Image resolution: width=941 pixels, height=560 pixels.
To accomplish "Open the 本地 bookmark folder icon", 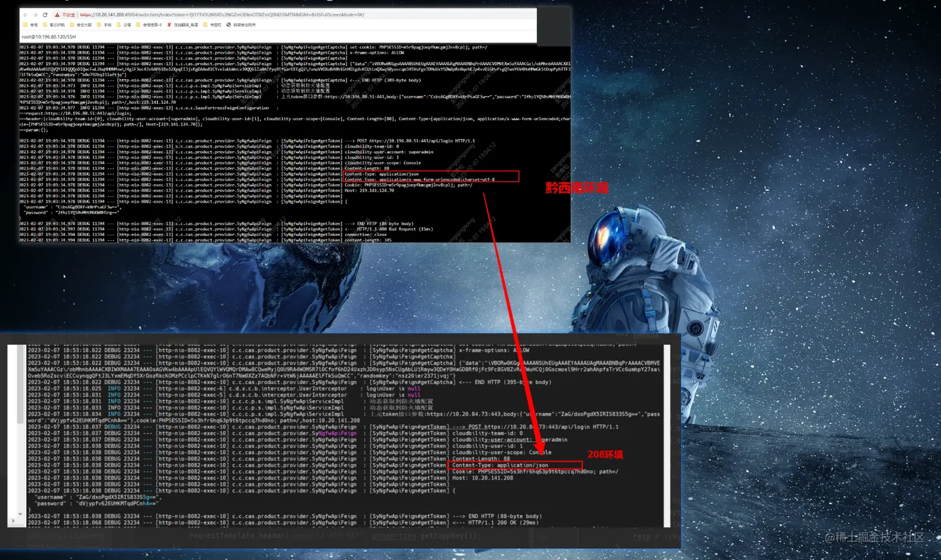I will 98,25.
